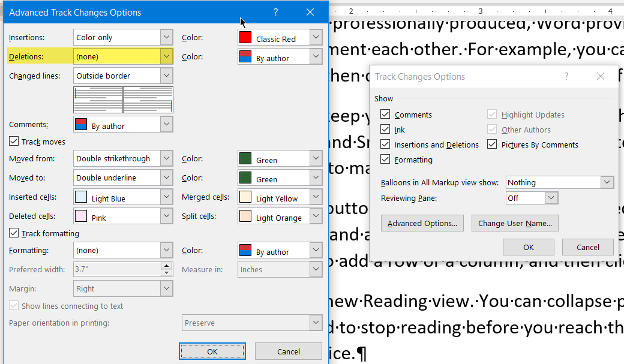This screenshot has width=624, height=364.
Task: Open the Moved to color Green dropdown
Action: pos(280,178)
